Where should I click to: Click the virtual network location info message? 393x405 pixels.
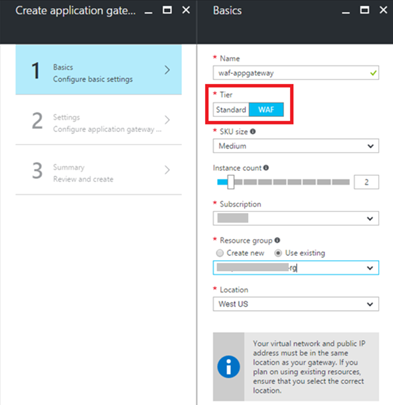pyautogui.click(x=296, y=366)
